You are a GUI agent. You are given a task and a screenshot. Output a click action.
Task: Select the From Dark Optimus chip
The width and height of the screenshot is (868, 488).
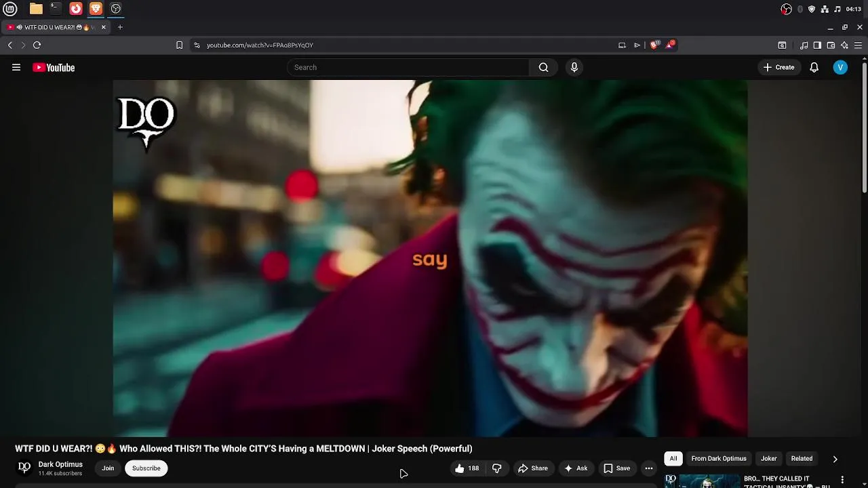(719, 459)
